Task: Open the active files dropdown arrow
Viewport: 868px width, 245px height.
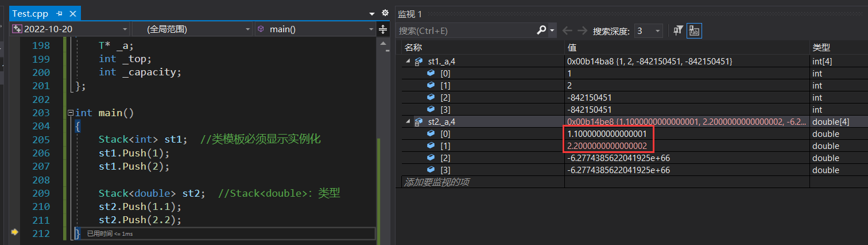Action: [371, 13]
